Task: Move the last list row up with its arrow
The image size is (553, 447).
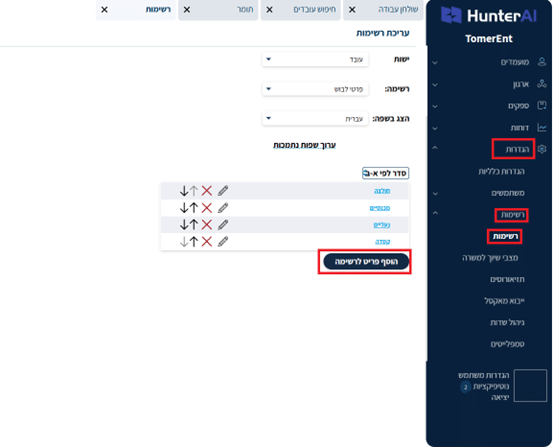Action: [x=194, y=242]
